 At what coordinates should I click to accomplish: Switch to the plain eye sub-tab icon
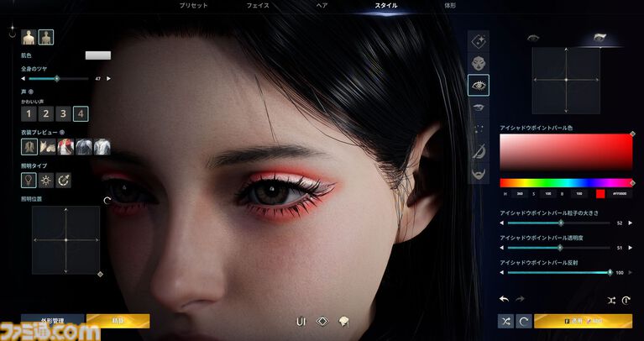pos(532,38)
